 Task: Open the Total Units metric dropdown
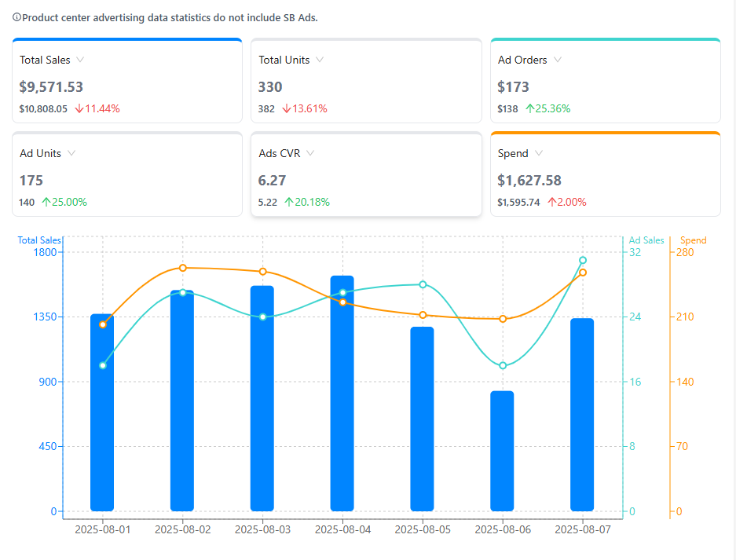pyautogui.click(x=321, y=60)
